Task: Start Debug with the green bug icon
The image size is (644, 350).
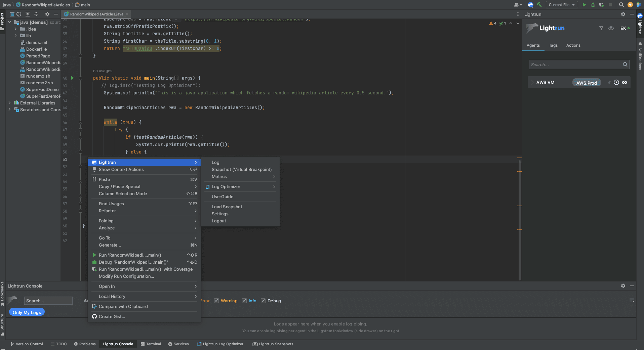Action: 593,5
